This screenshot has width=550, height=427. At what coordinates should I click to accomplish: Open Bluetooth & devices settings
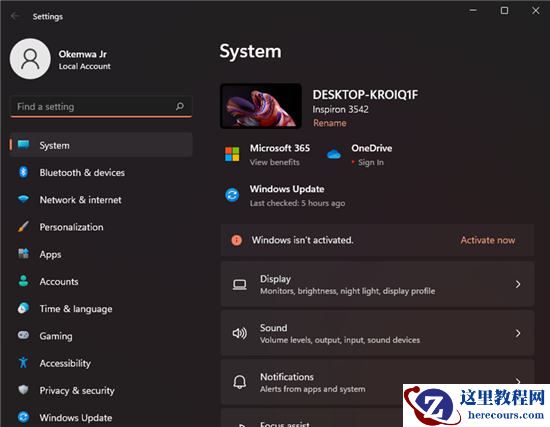[101, 172]
